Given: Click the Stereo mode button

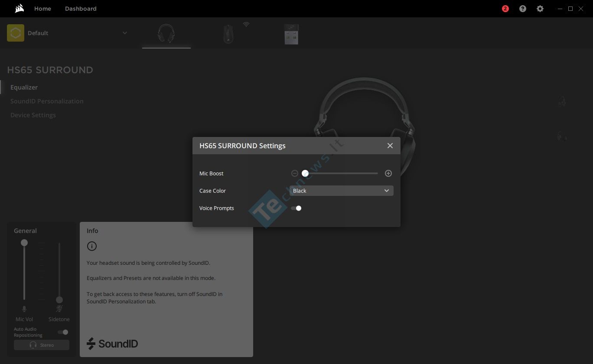Looking at the screenshot, I should pyautogui.click(x=42, y=345).
